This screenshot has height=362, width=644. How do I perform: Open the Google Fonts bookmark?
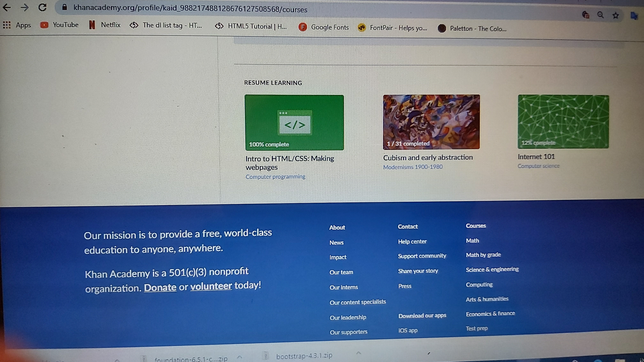(323, 27)
